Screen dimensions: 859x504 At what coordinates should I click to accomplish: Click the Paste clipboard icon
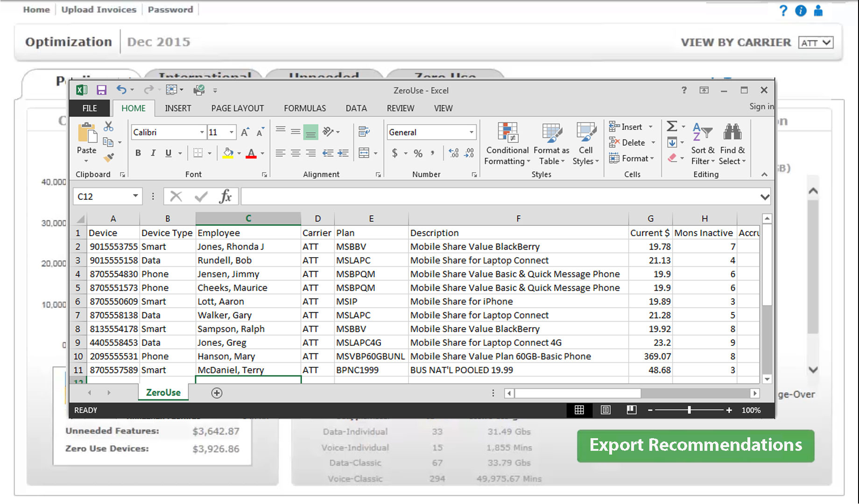pyautogui.click(x=87, y=133)
